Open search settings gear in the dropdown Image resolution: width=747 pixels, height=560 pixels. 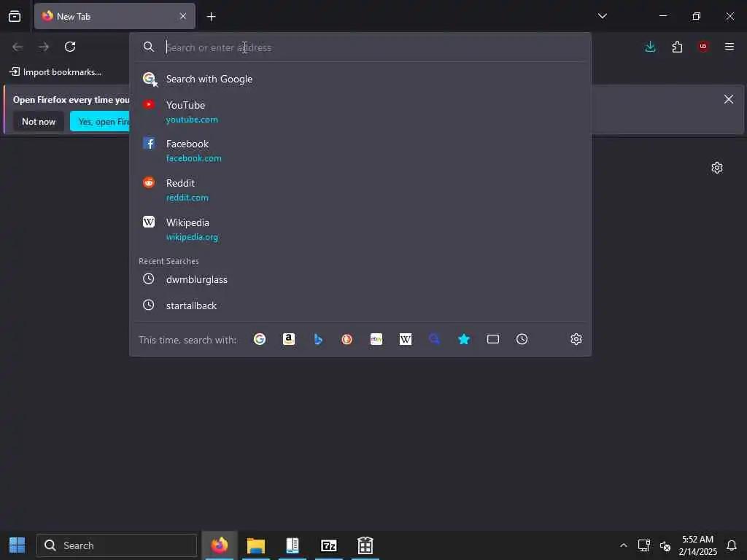coord(576,339)
